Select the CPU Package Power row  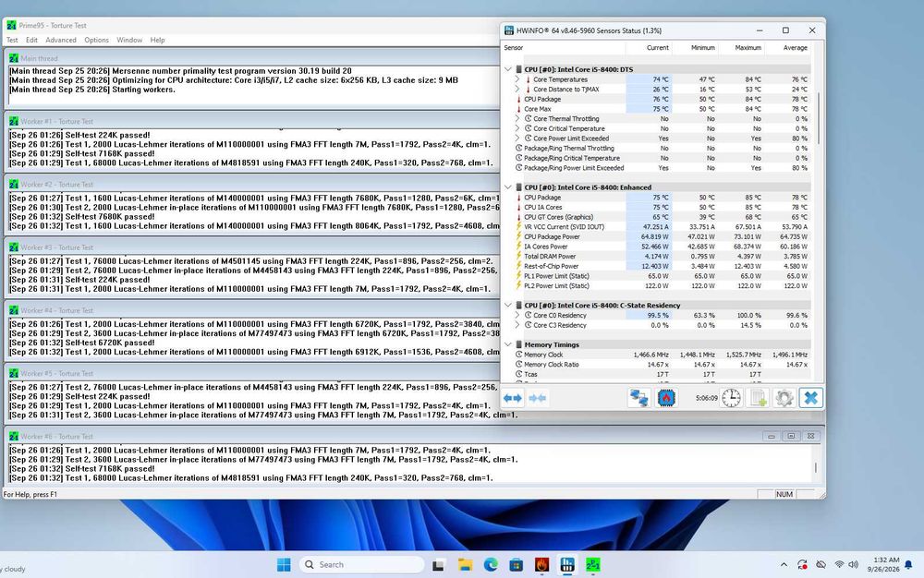point(657,236)
